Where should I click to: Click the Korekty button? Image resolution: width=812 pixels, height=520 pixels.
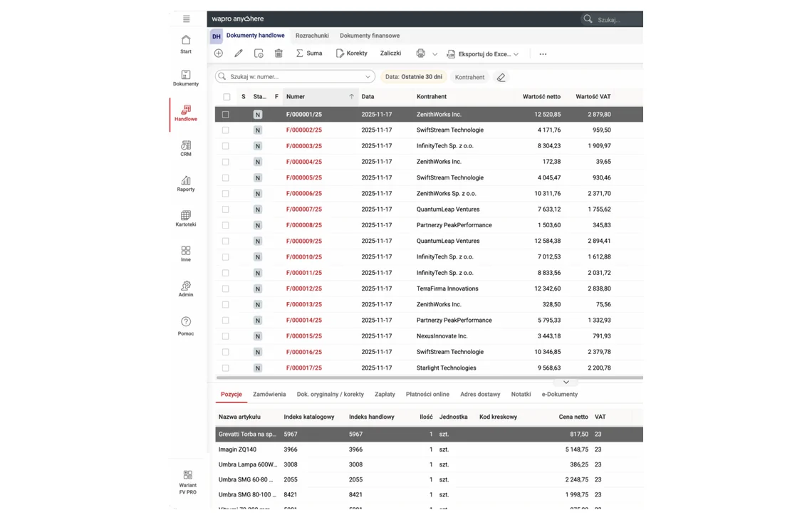point(352,53)
